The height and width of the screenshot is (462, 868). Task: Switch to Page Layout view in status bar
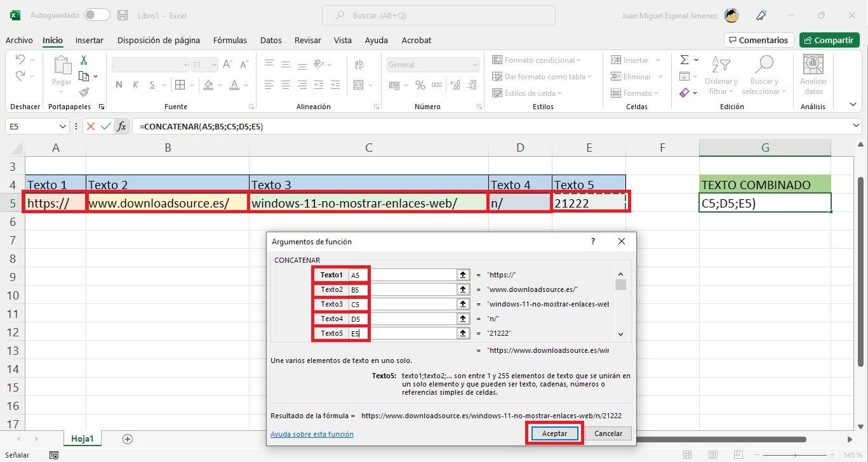[712, 455]
